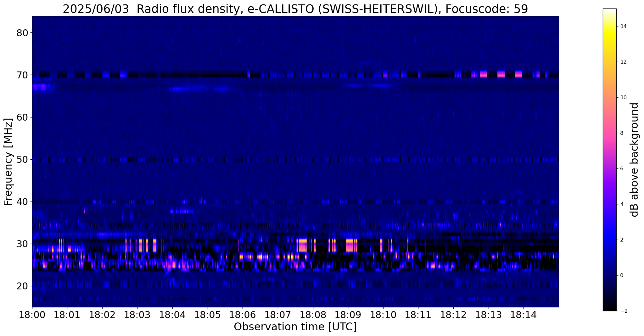
Task: Click the 18:04 time tick label
Action: coord(172,315)
